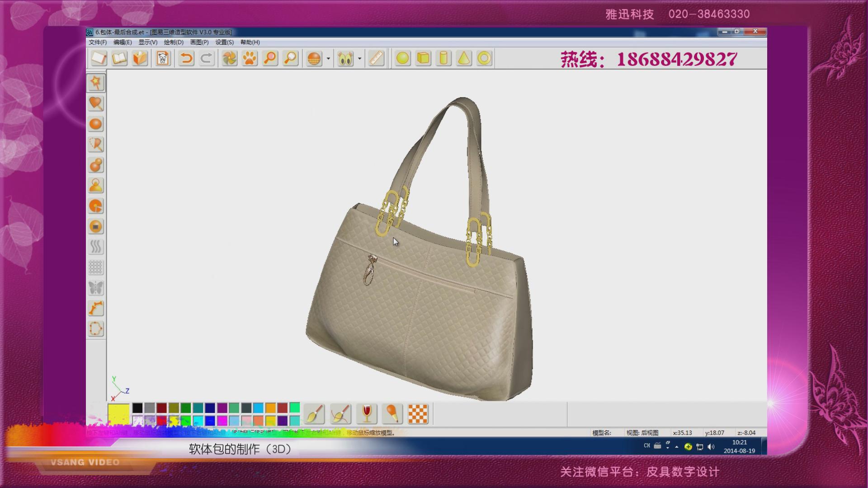The height and width of the screenshot is (488, 868).
Task: Select the orange checkerboard texture tool
Action: 418,413
